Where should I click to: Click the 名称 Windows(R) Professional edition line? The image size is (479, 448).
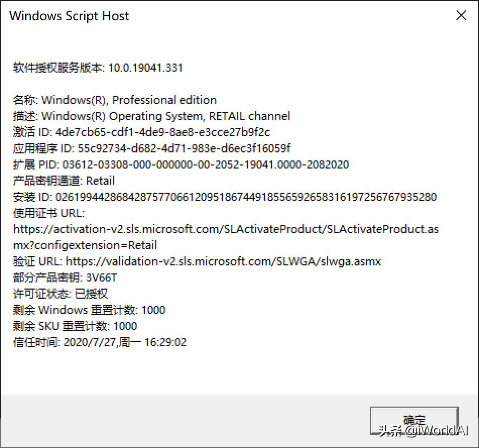115,100
